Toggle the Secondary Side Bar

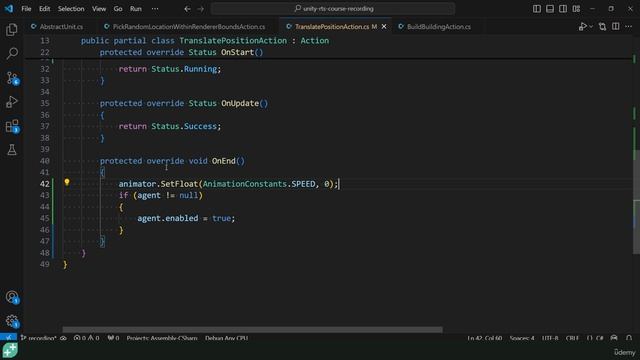(563, 9)
